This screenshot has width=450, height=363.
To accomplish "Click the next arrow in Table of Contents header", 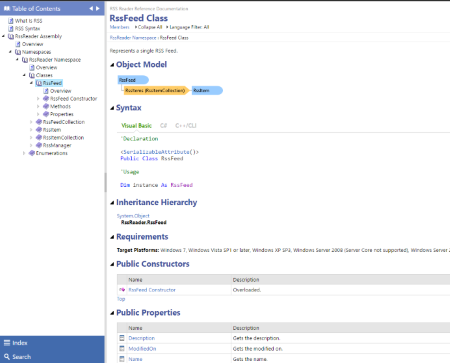I will [x=98, y=9].
